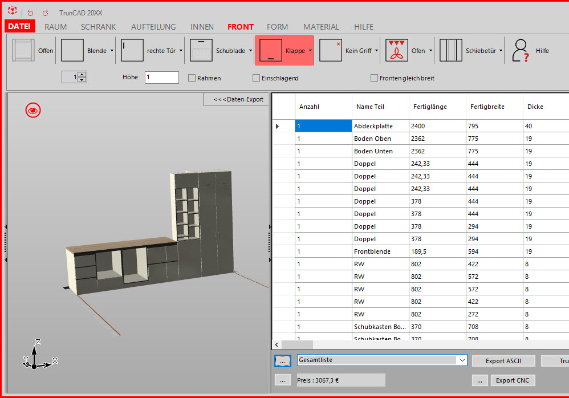The image size is (569, 398).
Task: Click the parts table horizontal scrollbar thumb
Action: coord(297,344)
